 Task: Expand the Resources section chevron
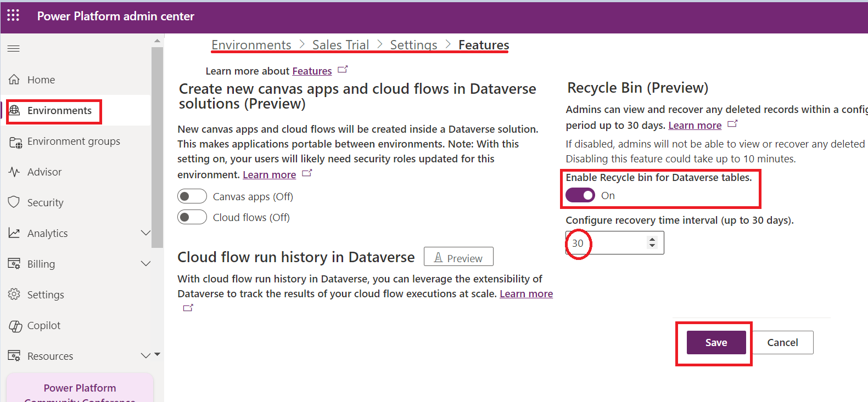(145, 356)
